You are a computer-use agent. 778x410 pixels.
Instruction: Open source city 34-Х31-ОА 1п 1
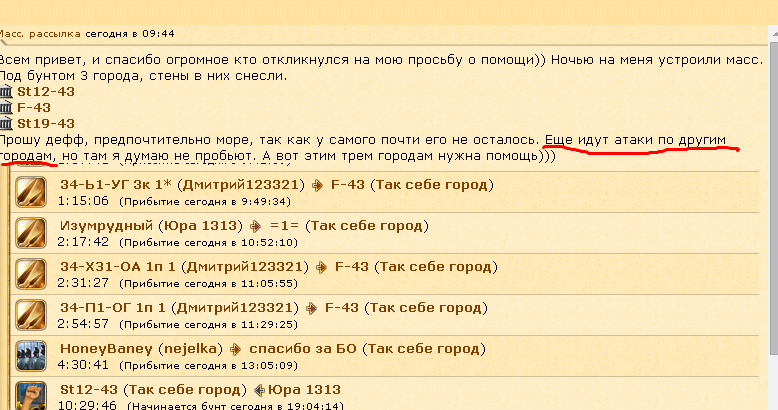click(x=118, y=267)
